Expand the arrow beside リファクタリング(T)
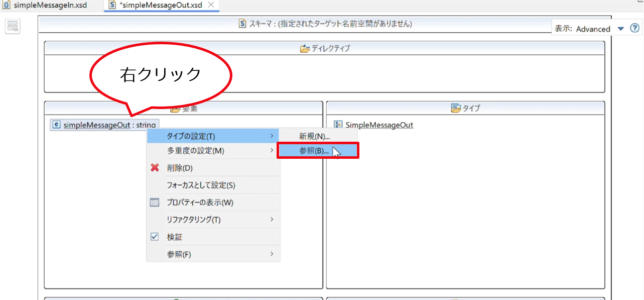Screen dimensions: 644x300 pyautogui.click(x=272, y=220)
